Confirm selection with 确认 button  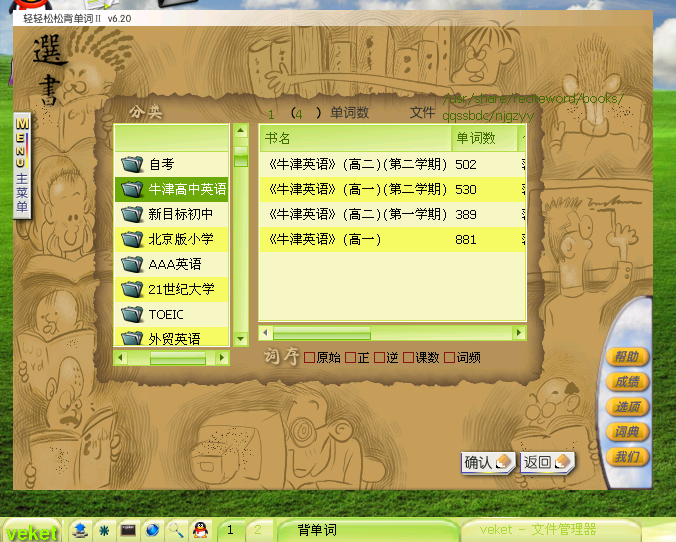(x=488, y=463)
